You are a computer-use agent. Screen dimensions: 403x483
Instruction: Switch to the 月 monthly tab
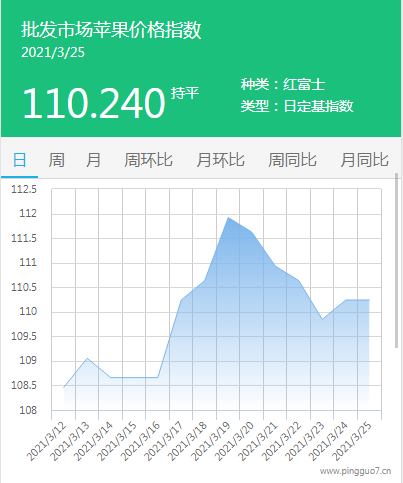click(93, 160)
